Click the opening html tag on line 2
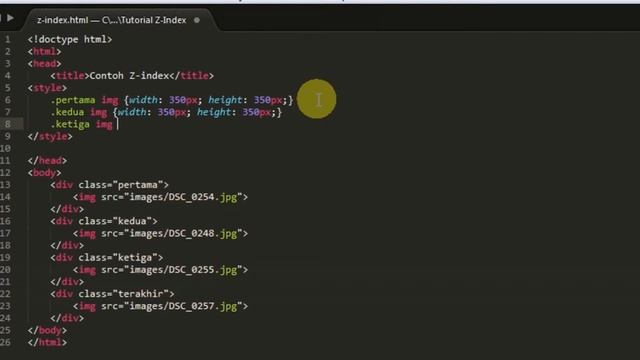640x360 pixels. pos(44,51)
